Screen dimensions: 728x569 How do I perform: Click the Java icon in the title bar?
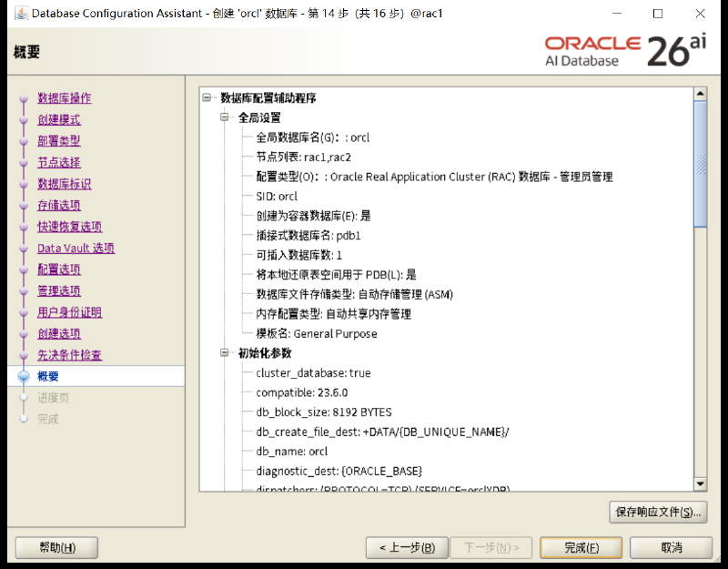pyautogui.click(x=21, y=14)
